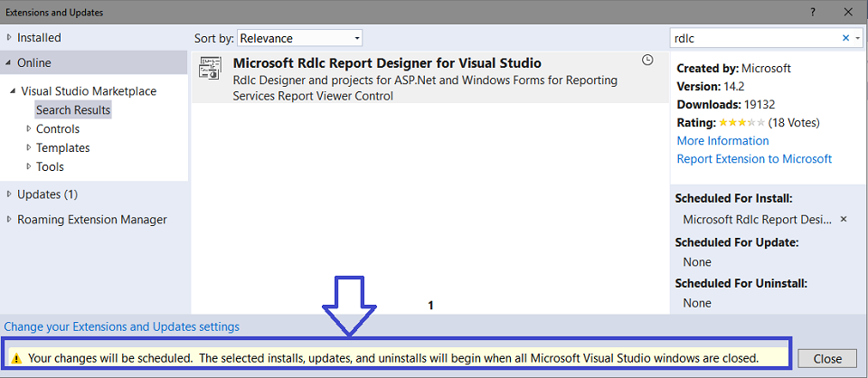Click the Microsoft Rdlc Report Desi... scheduled entry
The height and width of the screenshot is (378, 868).
758,219
